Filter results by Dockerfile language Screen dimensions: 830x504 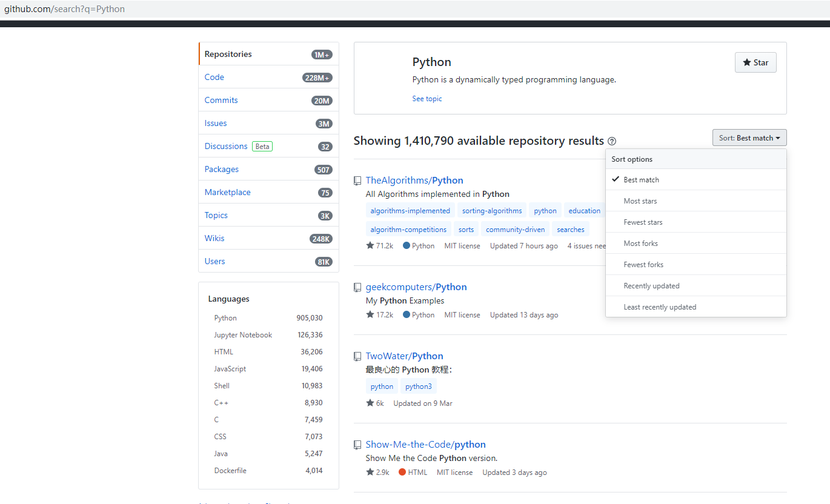(x=268, y=471)
